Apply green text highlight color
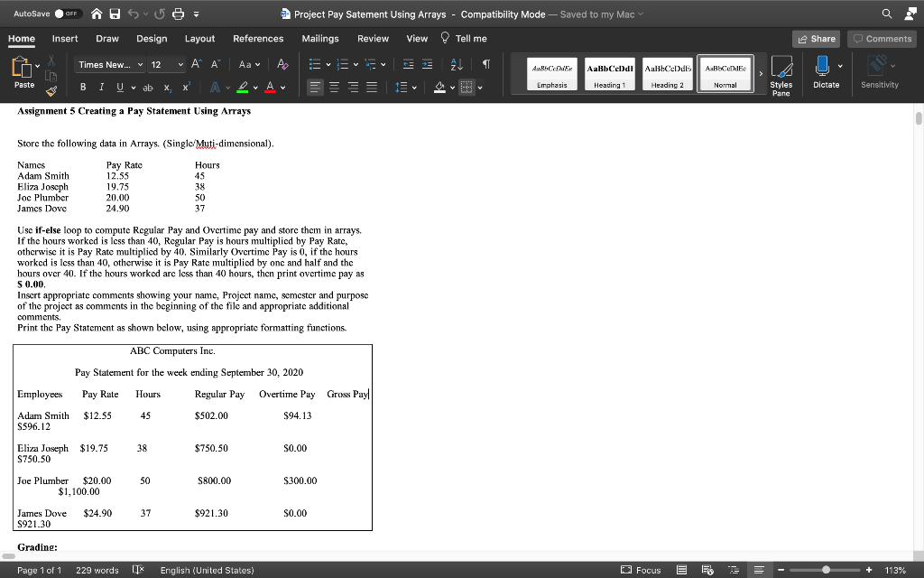Screen dimensions: 924x578 tap(242, 88)
